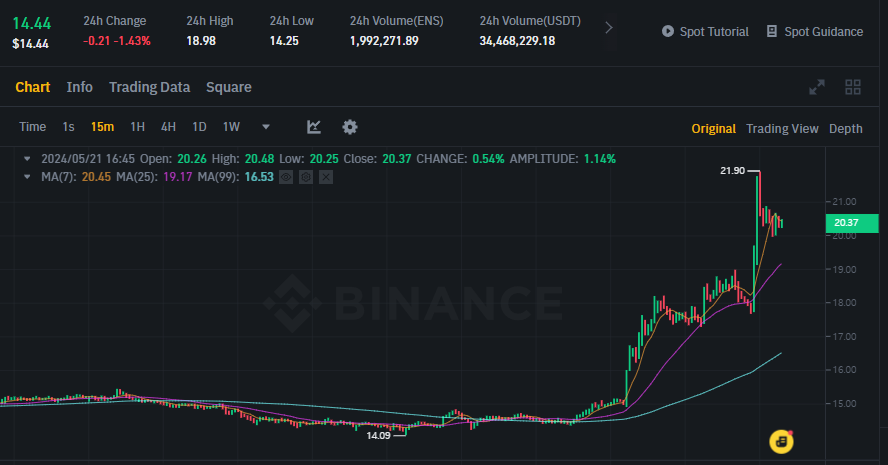
Task: Open the Spot Guidance book icon
Action: tap(771, 31)
